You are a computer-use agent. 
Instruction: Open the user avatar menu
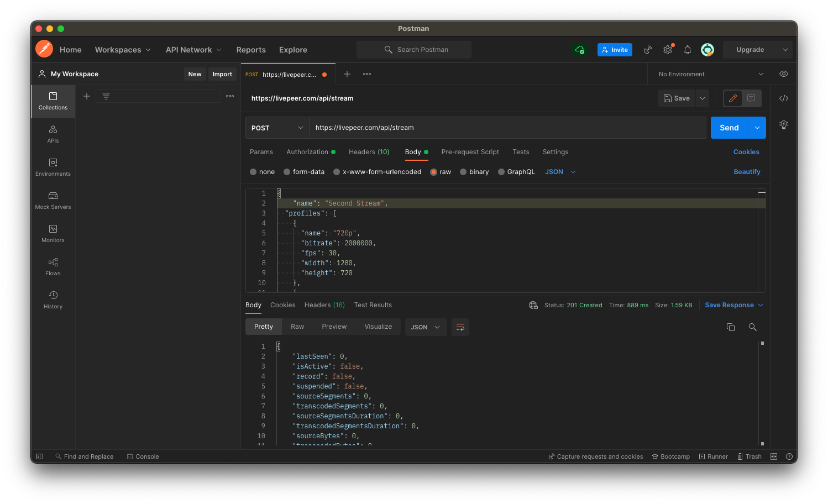pyautogui.click(x=708, y=50)
